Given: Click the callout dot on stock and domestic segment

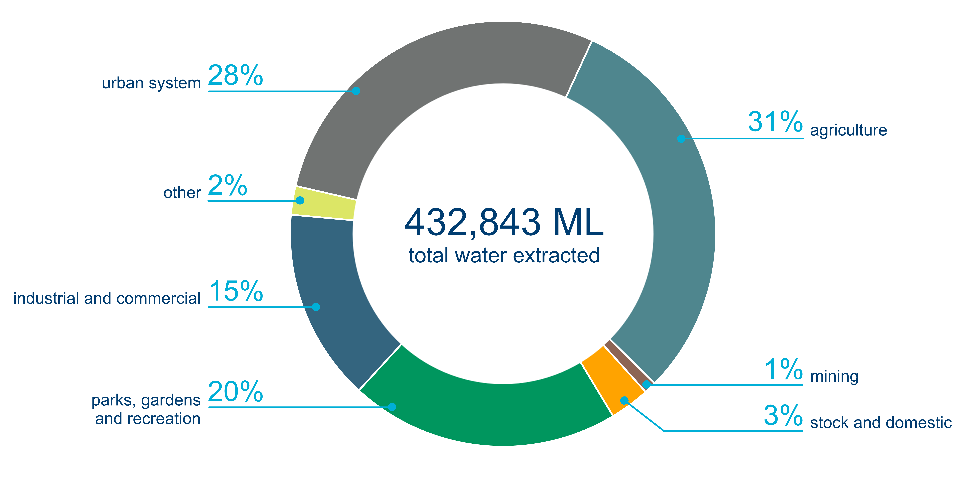Looking at the screenshot, I should pyautogui.click(x=624, y=400).
